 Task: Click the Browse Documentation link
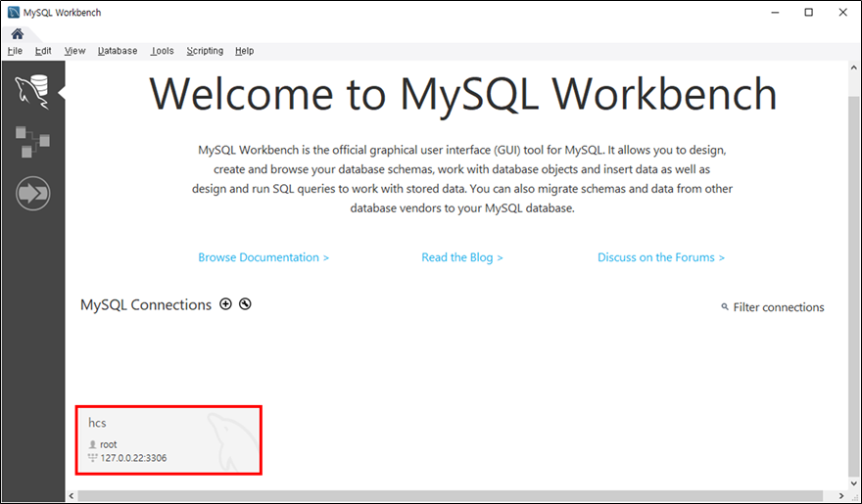tap(263, 257)
